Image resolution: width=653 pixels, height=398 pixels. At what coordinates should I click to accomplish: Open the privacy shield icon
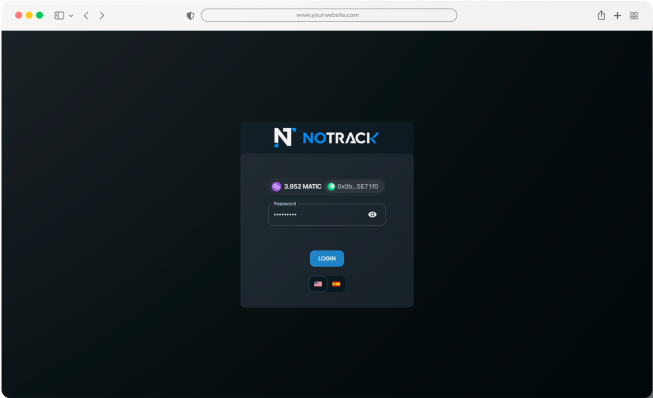point(190,16)
